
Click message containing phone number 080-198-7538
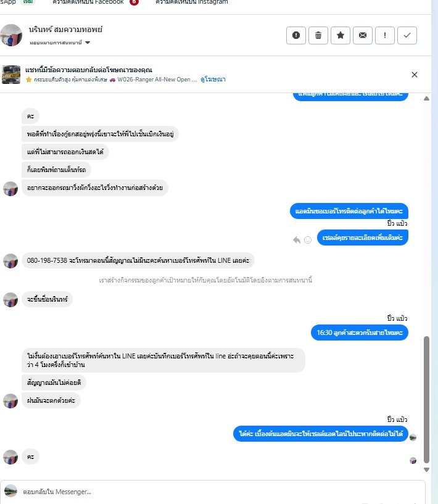pos(138,260)
